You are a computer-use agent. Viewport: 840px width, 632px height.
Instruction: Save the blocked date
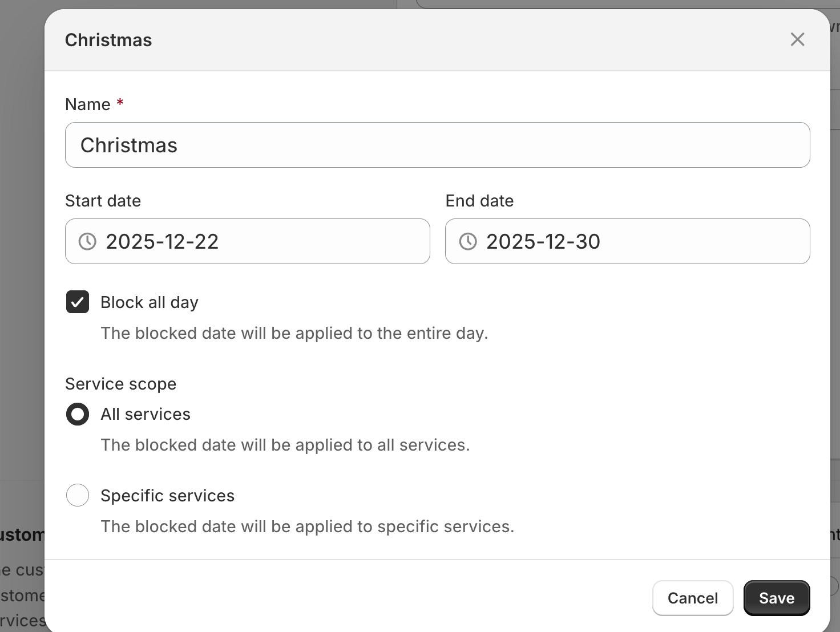[x=776, y=598]
